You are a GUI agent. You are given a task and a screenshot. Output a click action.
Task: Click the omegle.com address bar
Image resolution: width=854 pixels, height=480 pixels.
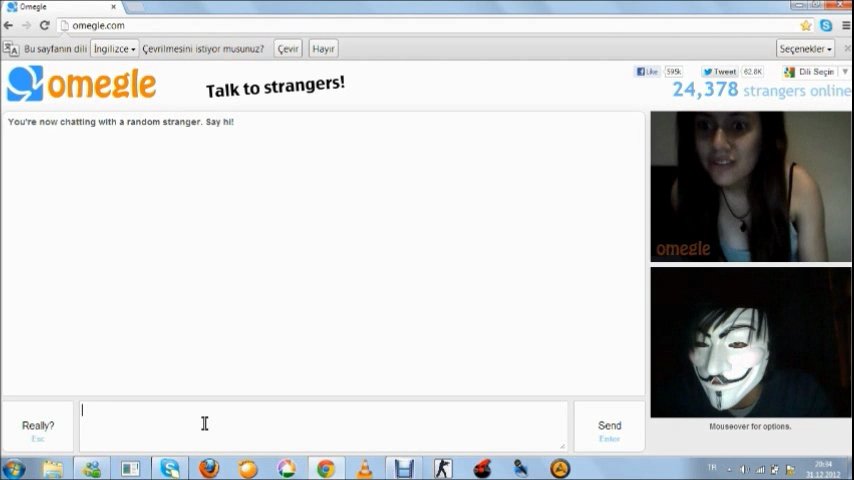coord(428,25)
